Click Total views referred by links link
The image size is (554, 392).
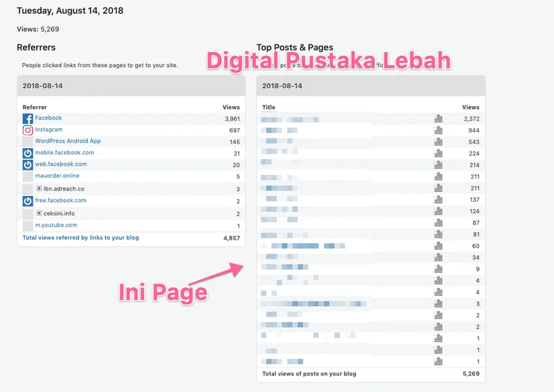tap(80, 238)
